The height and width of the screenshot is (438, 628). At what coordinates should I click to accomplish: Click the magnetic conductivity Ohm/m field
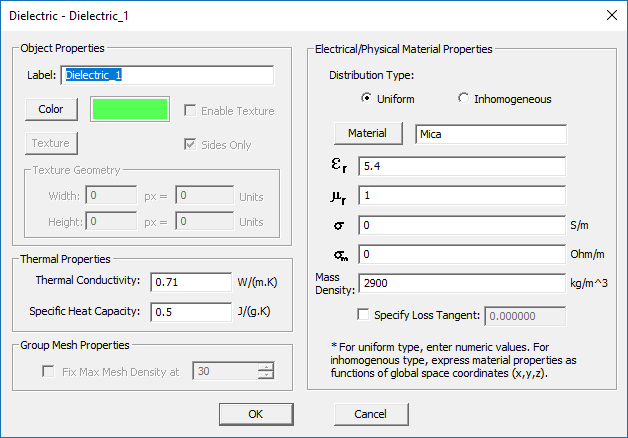click(461, 254)
